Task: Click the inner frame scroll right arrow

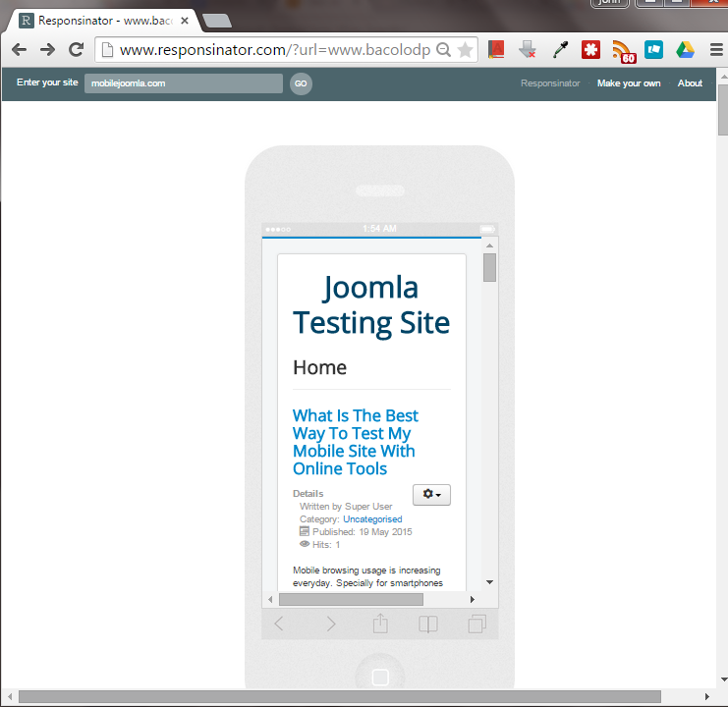Action: click(473, 599)
